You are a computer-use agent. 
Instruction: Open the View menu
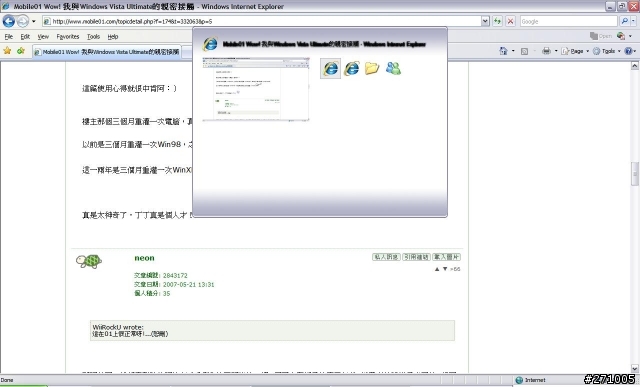(x=43, y=37)
